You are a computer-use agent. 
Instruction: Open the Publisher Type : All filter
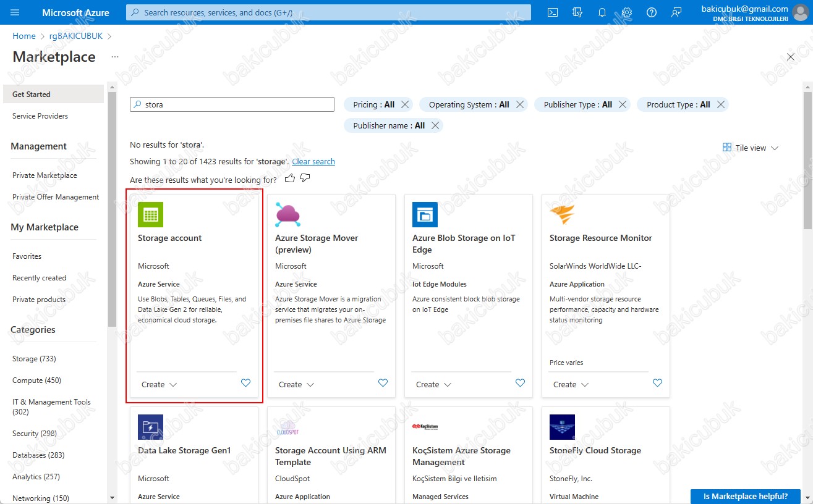(577, 104)
